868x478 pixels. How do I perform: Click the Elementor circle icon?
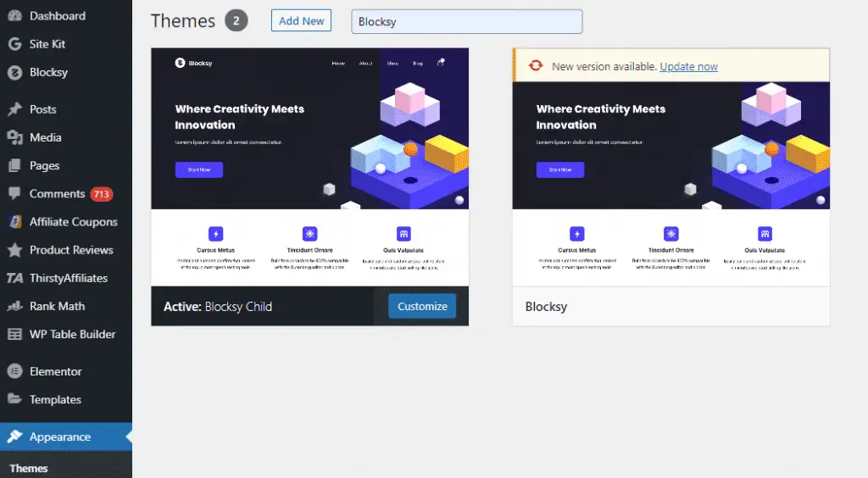15,371
